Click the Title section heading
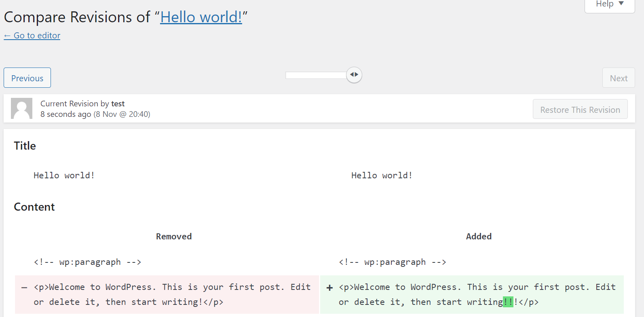 [x=25, y=146]
